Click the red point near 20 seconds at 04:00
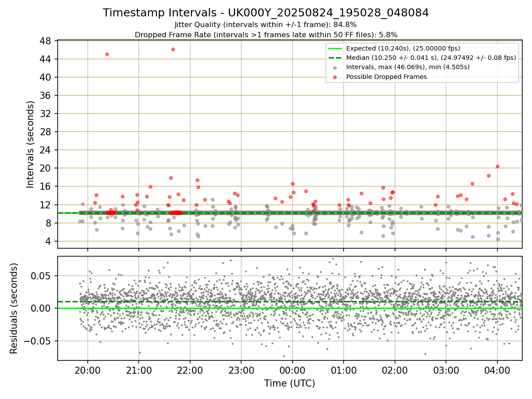 (x=497, y=166)
